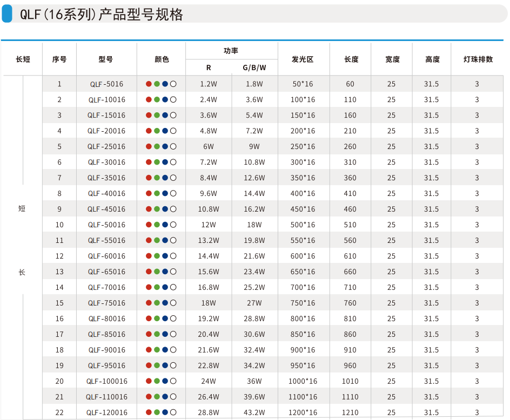510x420 pixels.
Task: Select the G/B/W power sub-header
Action: coord(254,68)
